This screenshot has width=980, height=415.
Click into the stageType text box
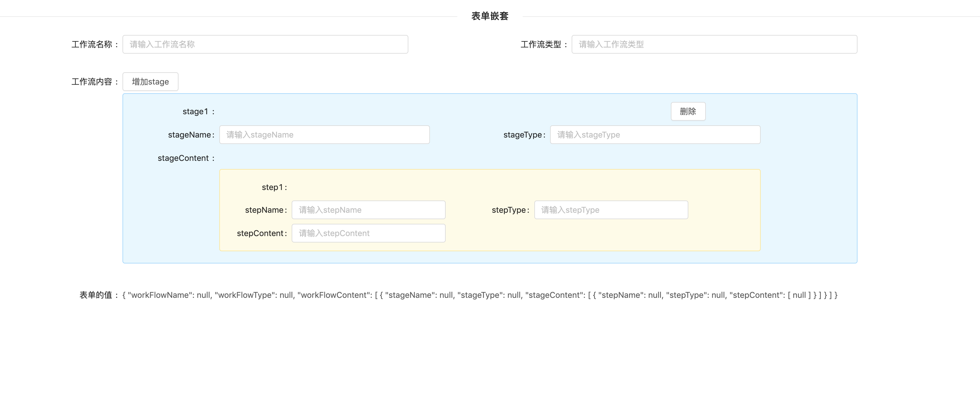655,135
